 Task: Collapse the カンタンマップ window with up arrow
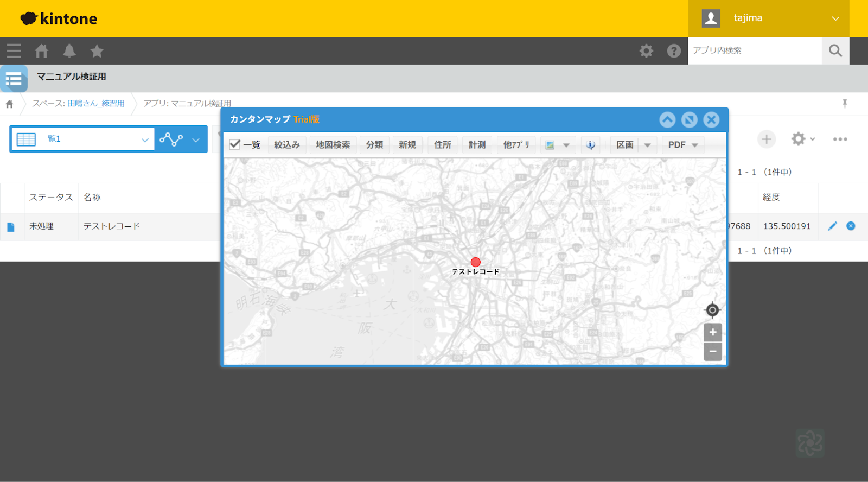[667, 120]
